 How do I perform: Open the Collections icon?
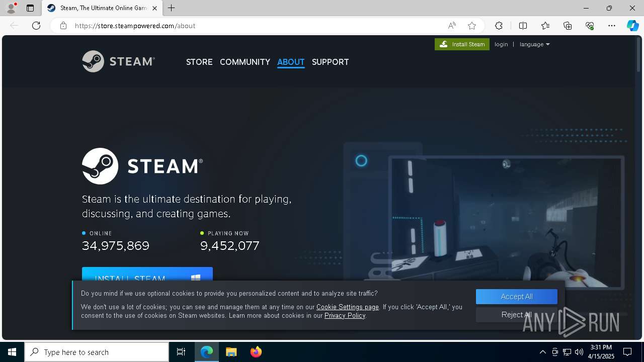tap(568, 26)
